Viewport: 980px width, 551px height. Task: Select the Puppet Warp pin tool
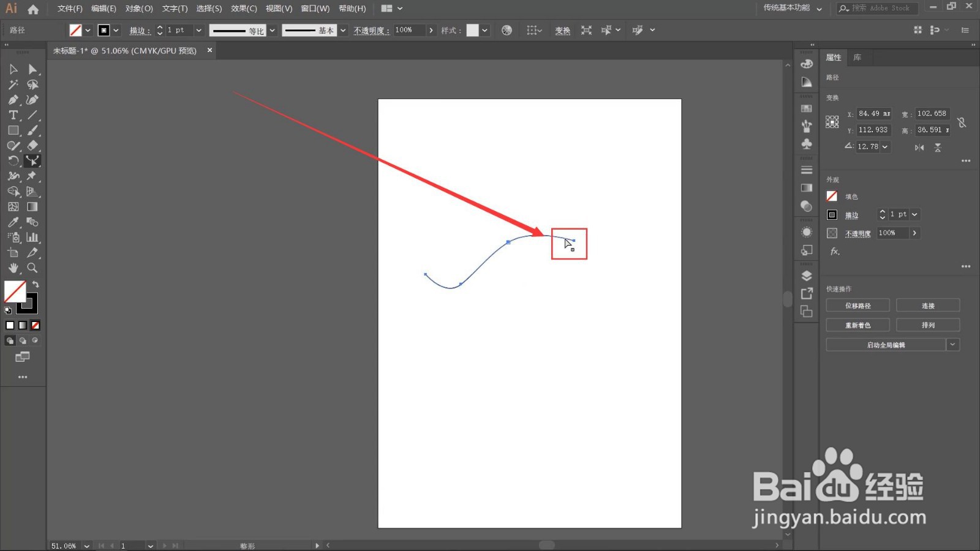point(32,176)
